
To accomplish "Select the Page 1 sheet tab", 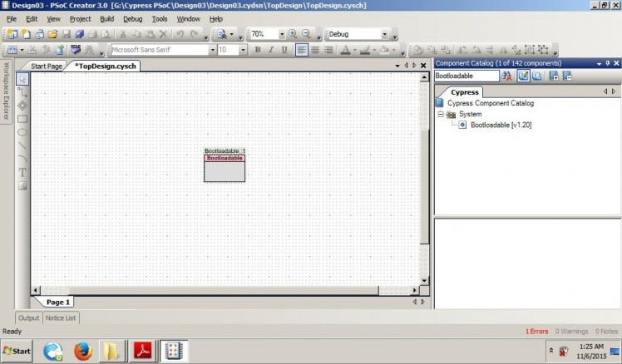I will (x=58, y=303).
